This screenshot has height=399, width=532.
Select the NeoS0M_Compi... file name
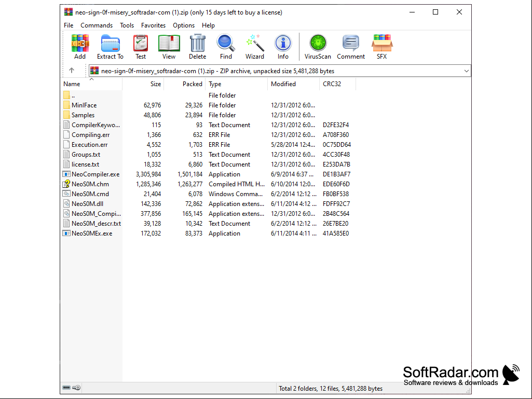point(97,213)
